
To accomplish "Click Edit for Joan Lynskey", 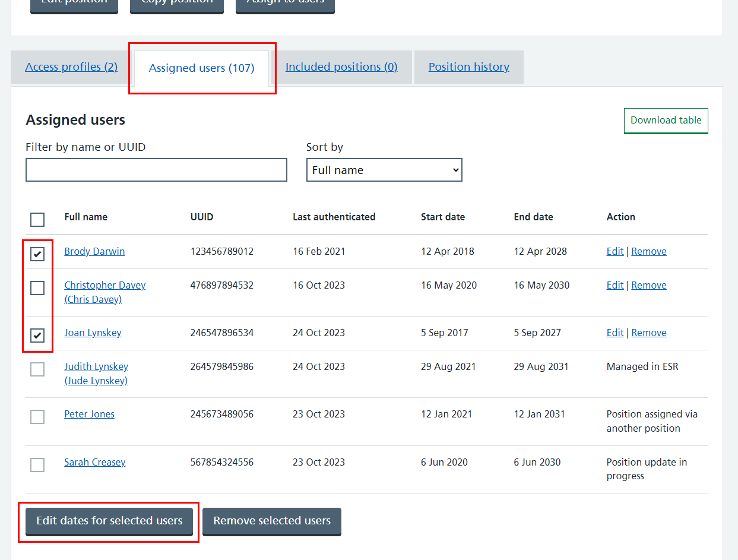I will click(615, 333).
